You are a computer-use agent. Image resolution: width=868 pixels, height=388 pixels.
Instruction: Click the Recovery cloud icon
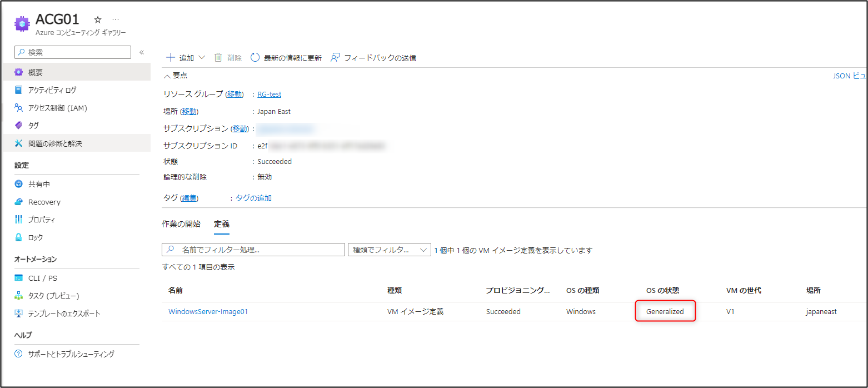(x=19, y=202)
